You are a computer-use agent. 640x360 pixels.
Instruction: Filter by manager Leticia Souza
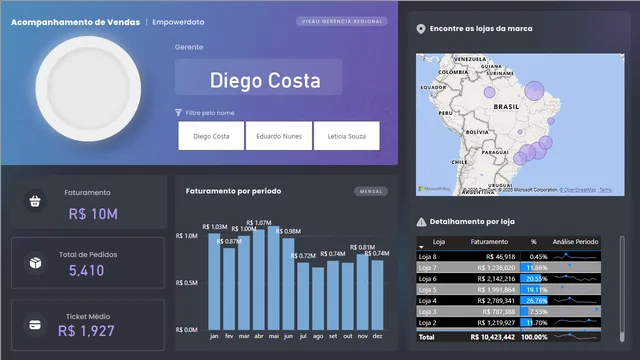tap(347, 136)
